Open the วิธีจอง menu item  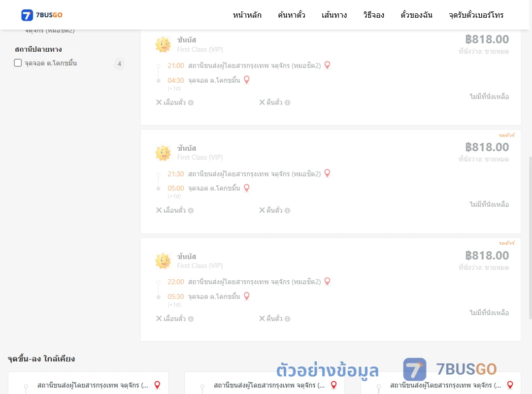(373, 15)
